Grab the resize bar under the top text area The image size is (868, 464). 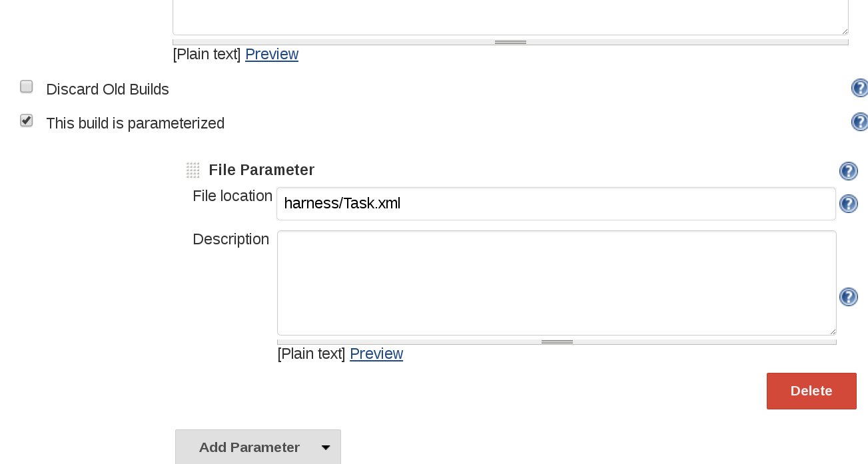pyautogui.click(x=510, y=43)
